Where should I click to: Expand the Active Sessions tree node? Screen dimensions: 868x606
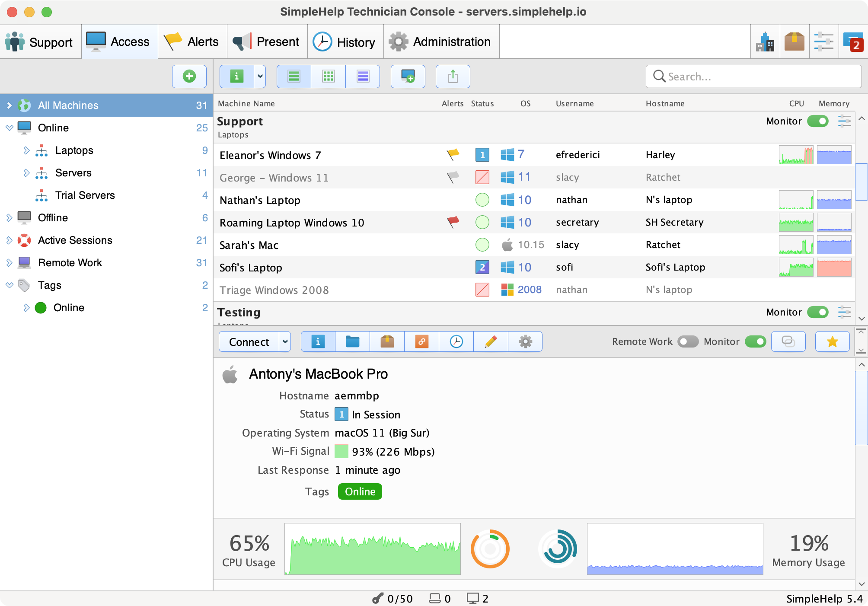click(10, 240)
